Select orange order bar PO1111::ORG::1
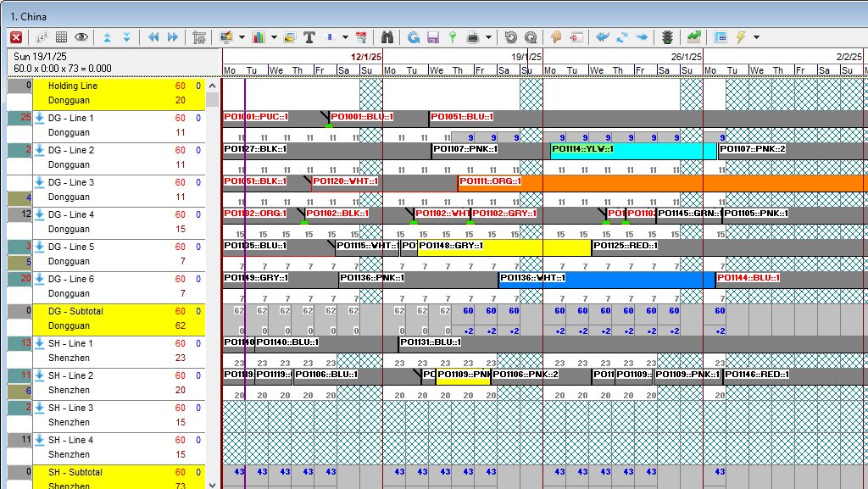The width and height of the screenshot is (868, 489). [663, 182]
